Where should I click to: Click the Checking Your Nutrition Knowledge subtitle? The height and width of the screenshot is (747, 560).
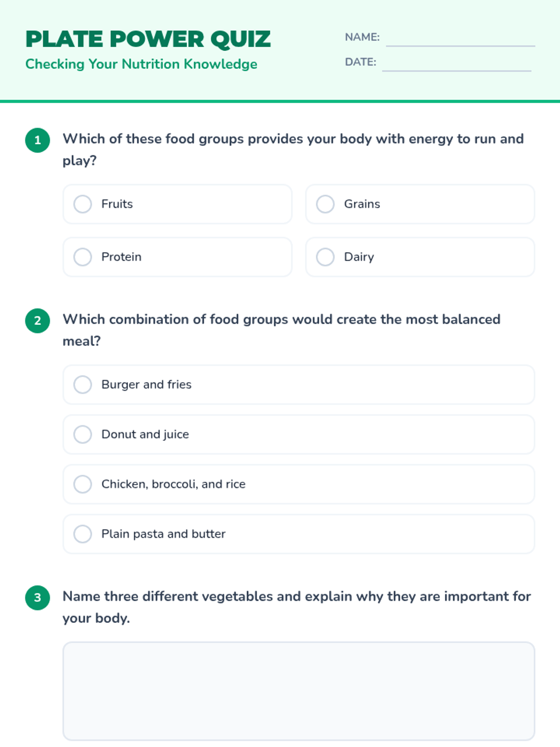pyautogui.click(x=141, y=64)
